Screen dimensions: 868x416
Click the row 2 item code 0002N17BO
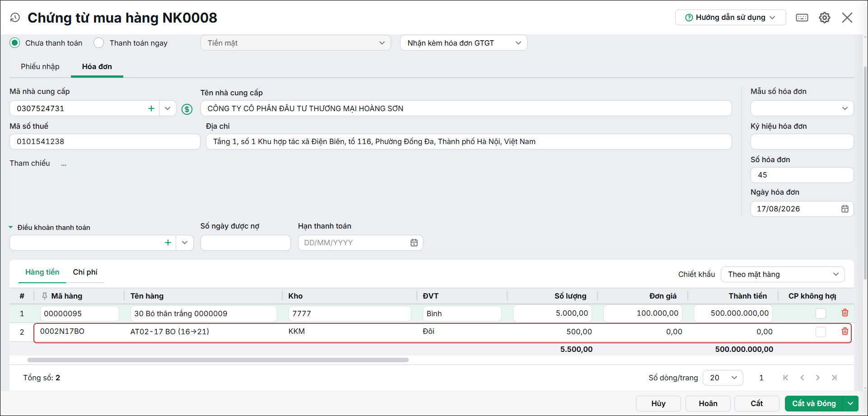[62, 331]
